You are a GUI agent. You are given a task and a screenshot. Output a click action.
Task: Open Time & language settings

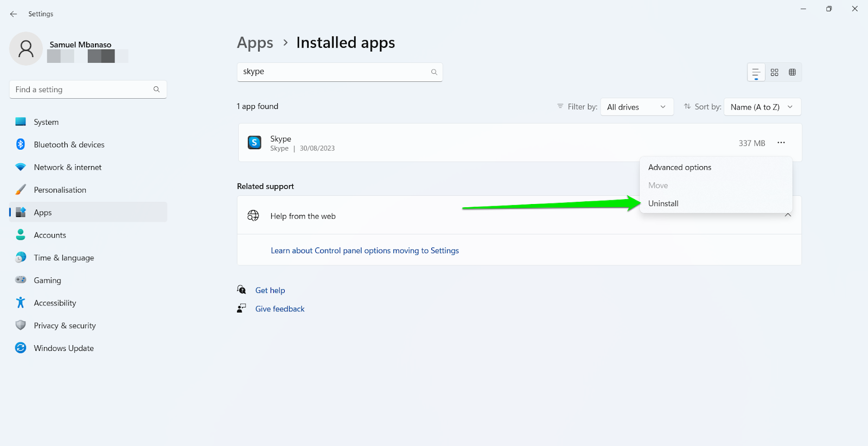point(88,258)
